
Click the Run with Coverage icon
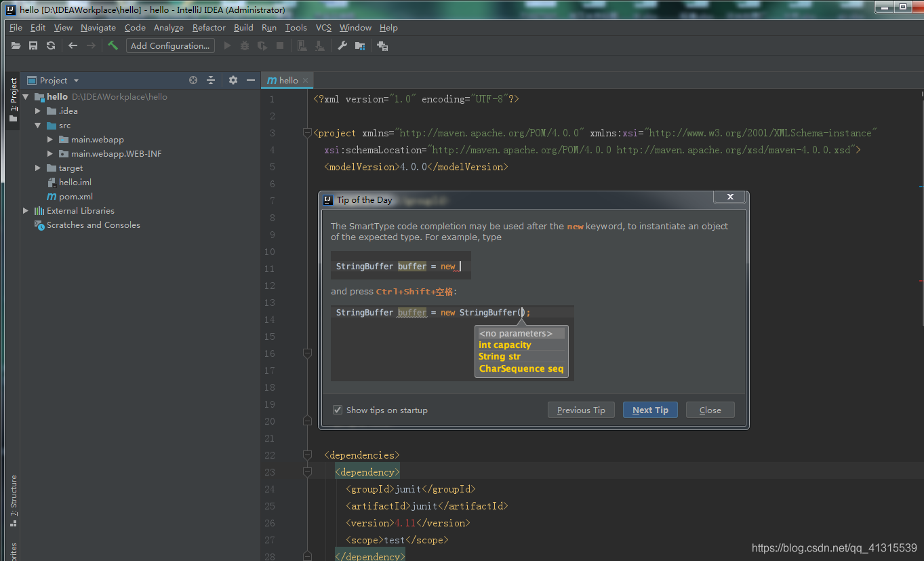262,45
